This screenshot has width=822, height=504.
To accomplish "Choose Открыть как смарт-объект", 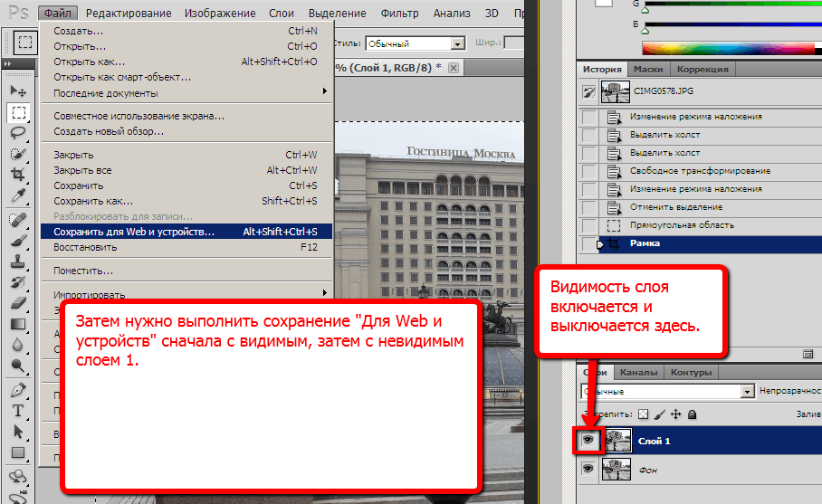I will [186, 77].
